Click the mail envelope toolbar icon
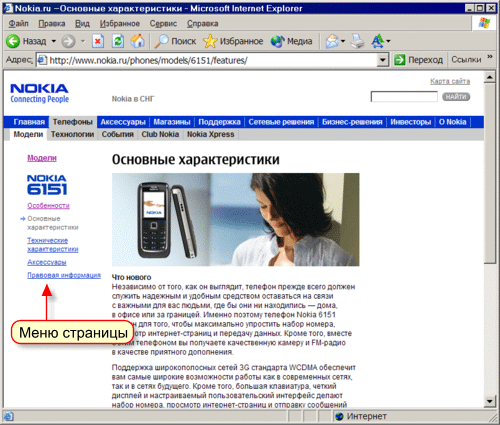The image size is (500, 425). click(332, 41)
